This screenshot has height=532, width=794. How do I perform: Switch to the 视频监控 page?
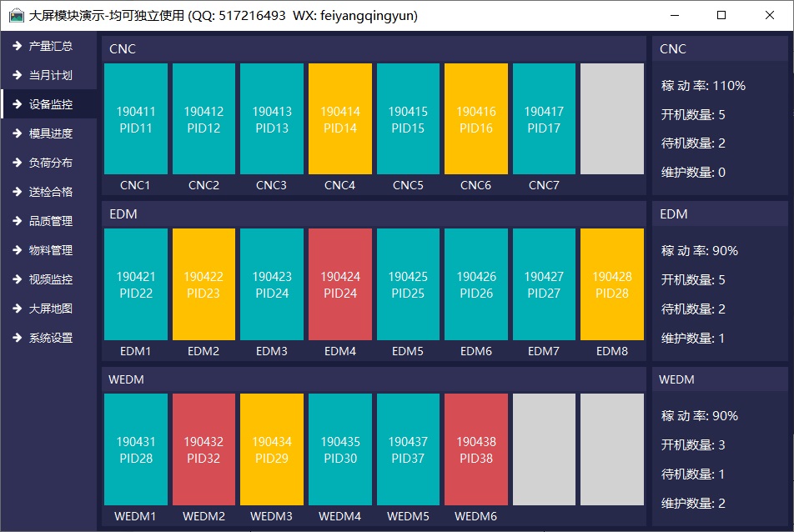point(50,279)
